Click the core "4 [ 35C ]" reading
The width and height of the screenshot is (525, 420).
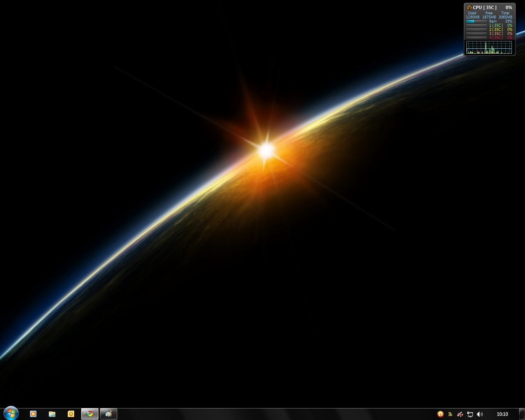(496, 38)
